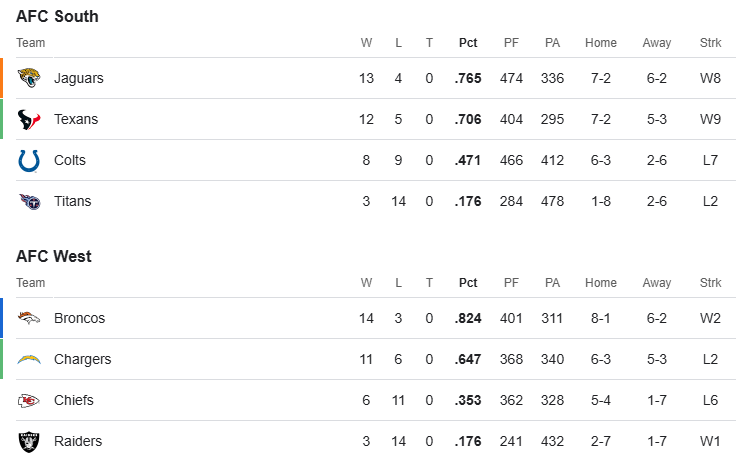
Task: Click the orange marker beside Jaguars row
Action: tap(2, 78)
